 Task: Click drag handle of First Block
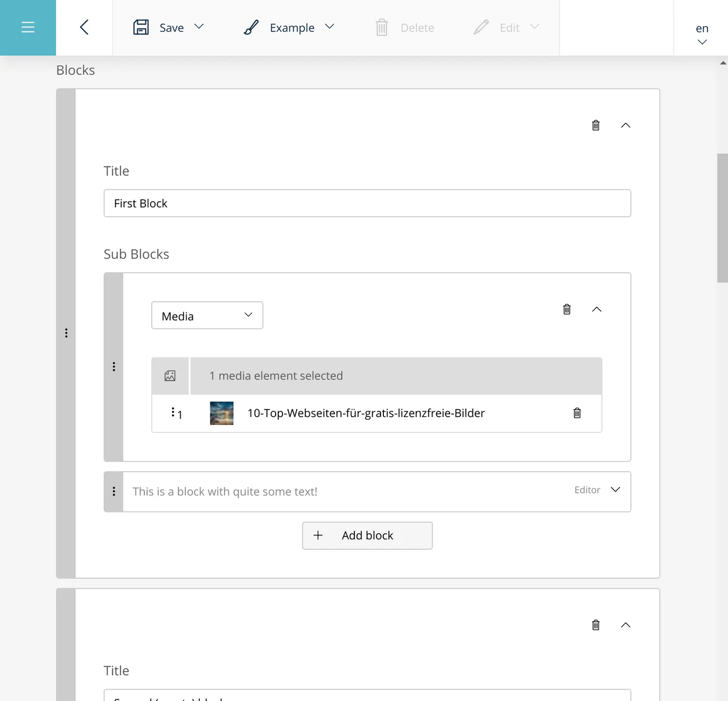[66, 333]
